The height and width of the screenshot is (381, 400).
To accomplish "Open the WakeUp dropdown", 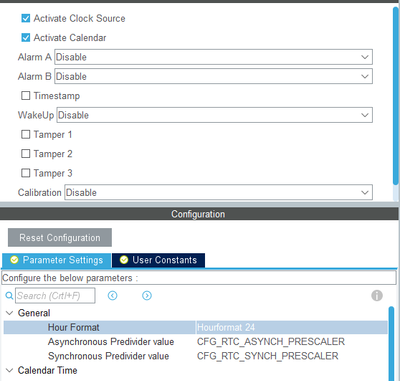I will coord(214,115).
